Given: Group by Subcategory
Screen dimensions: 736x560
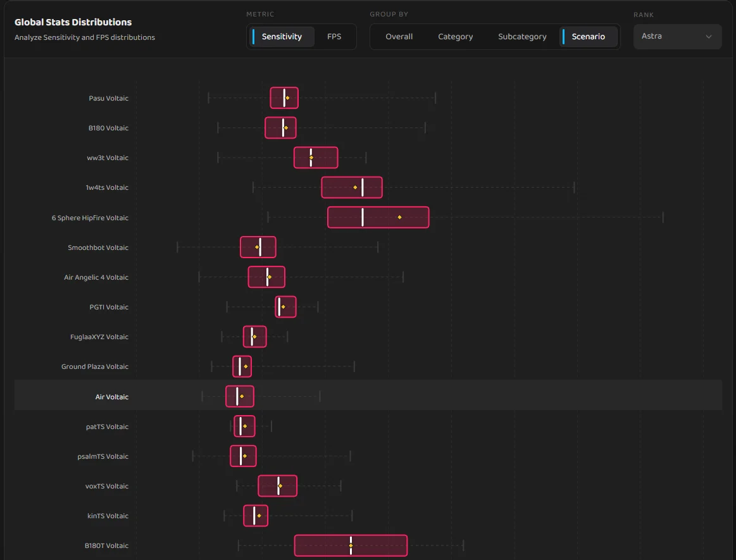Looking at the screenshot, I should [x=522, y=37].
